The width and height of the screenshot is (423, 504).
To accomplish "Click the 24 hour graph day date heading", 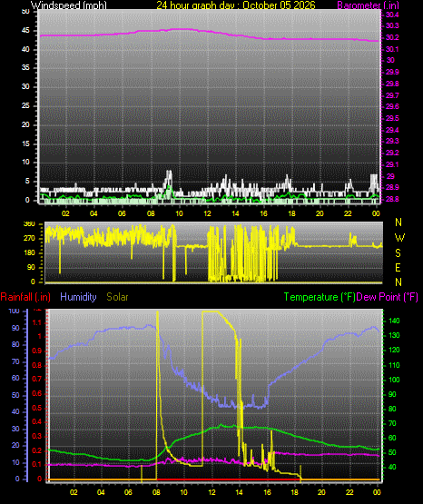I will (236, 5).
